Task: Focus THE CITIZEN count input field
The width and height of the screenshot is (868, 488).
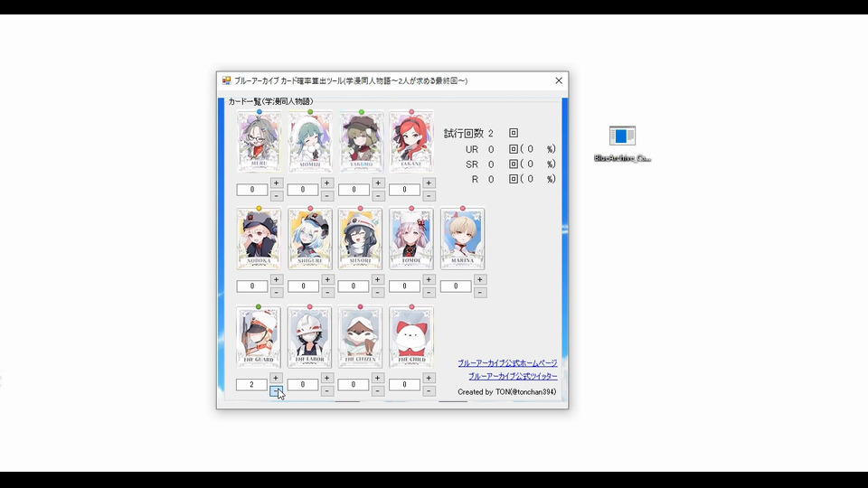Action: (354, 385)
